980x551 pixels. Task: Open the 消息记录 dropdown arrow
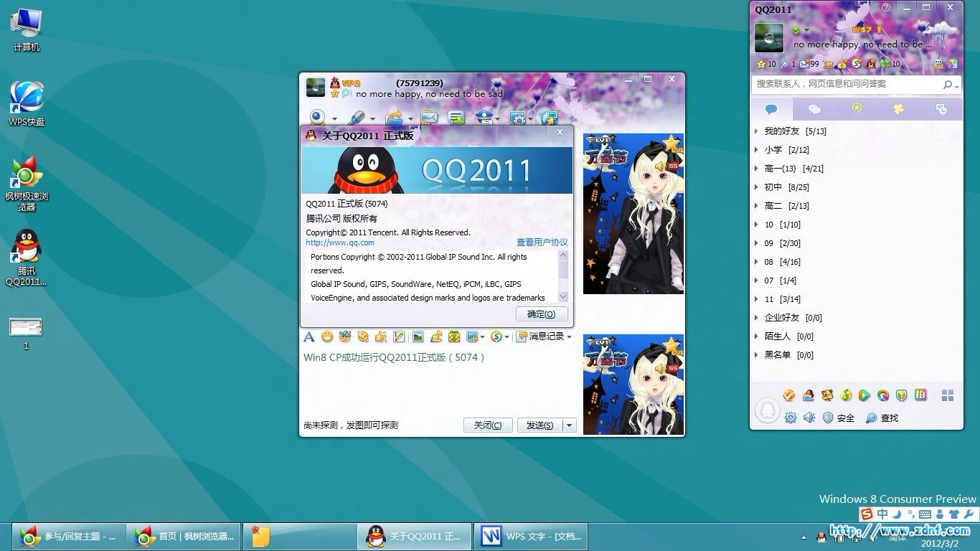tap(569, 336)
